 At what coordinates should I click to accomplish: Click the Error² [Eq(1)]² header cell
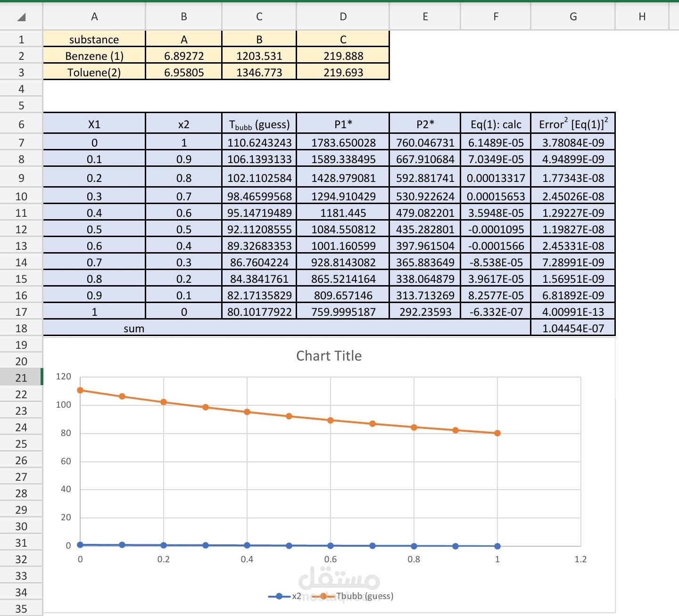pos(573,124)
